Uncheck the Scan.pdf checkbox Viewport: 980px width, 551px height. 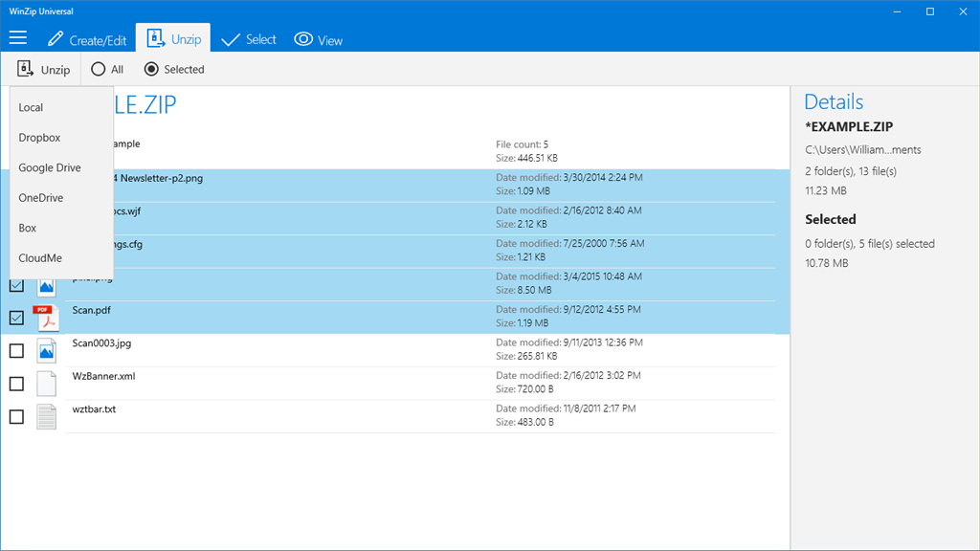pyautogui.click(x=17, y=318)
